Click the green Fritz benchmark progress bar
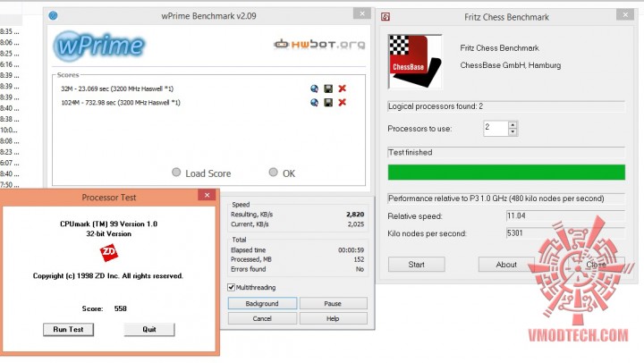Screen dimensions: 644x363 tap(506, 173)
